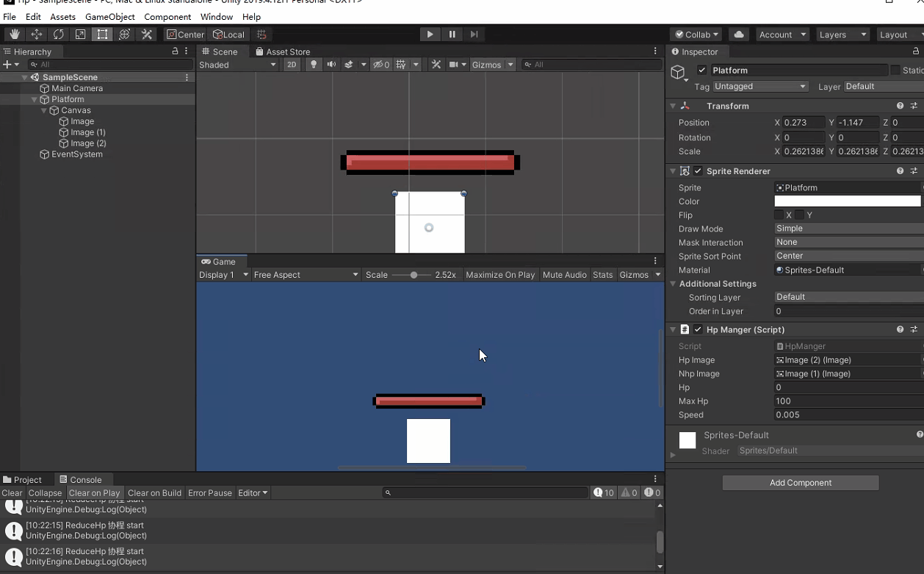Viewport: 924px width, 574px height.
Task: Lock the Inspector panel
Action: coord(916,51)
